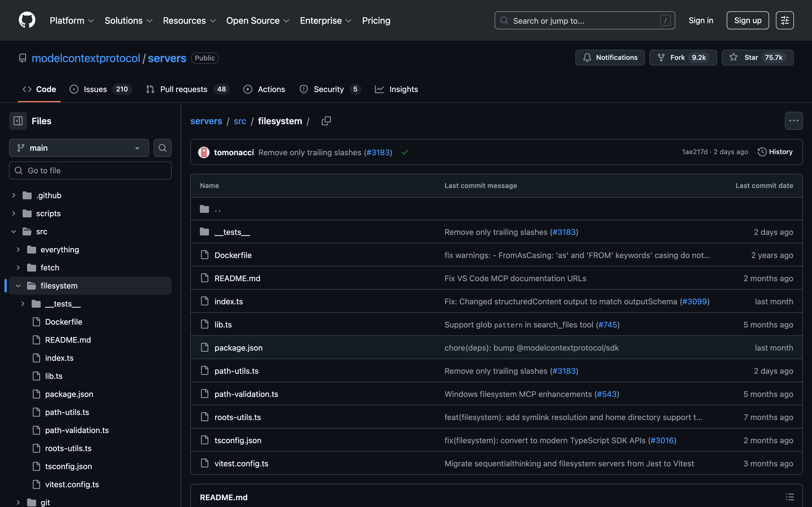Copy the file path with the copy icon
812x507 pixels.
coord(326,121)
